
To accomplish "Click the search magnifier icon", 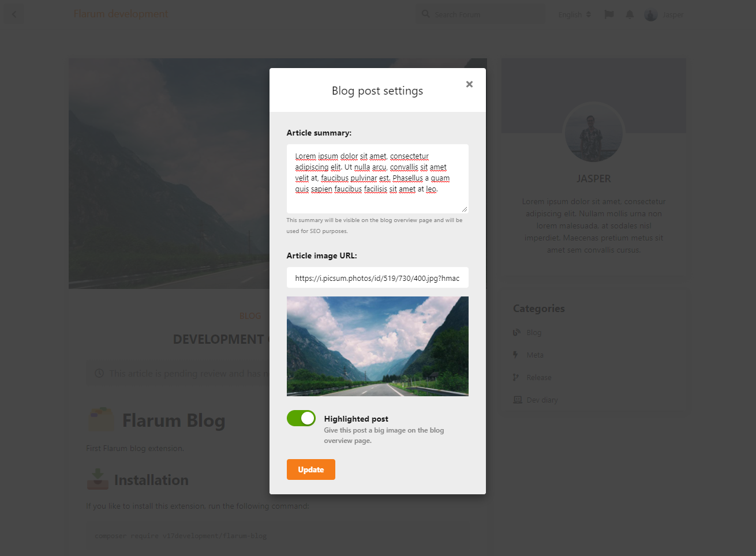I will click(426, 14).
